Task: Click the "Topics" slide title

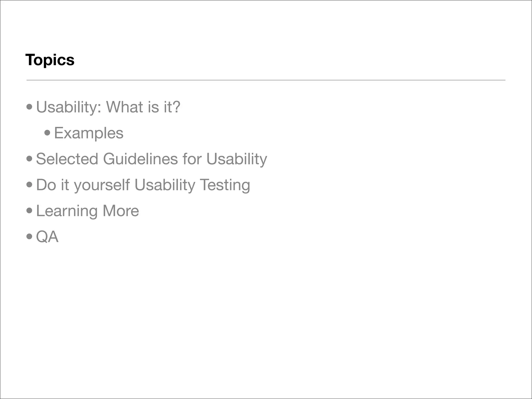Action: (x=50, y=60)
